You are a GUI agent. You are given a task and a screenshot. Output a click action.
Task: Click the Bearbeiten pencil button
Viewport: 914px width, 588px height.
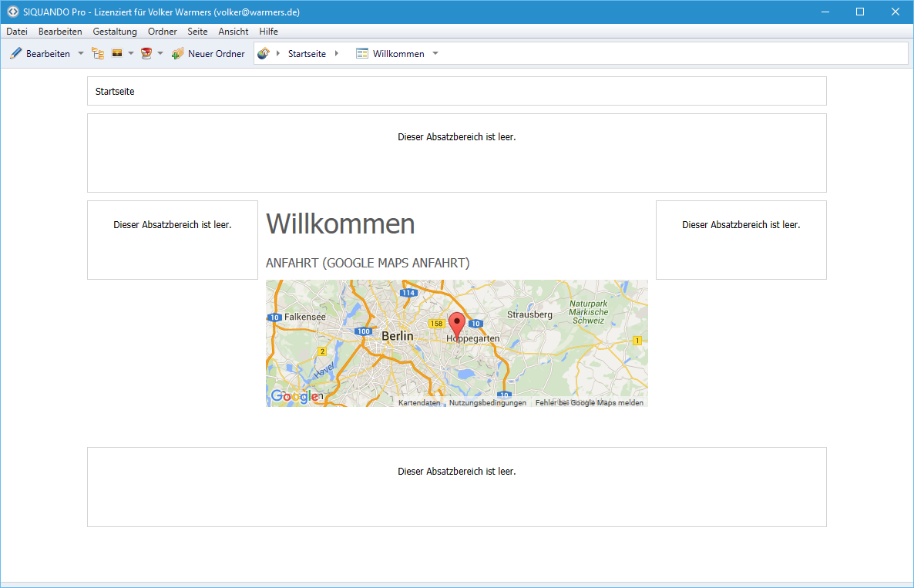39,54
